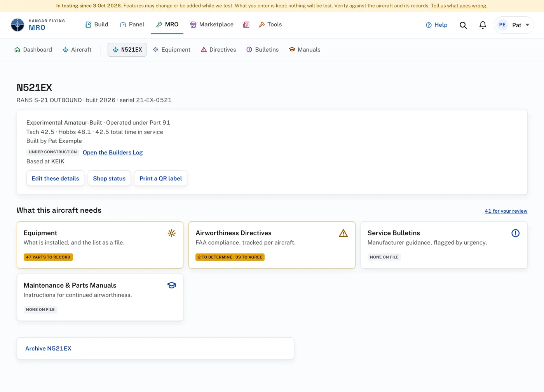Click the Hangar Flying MRO logo
Image resolution: width=544 pixels, height=392 pixels.
(38, 25)
